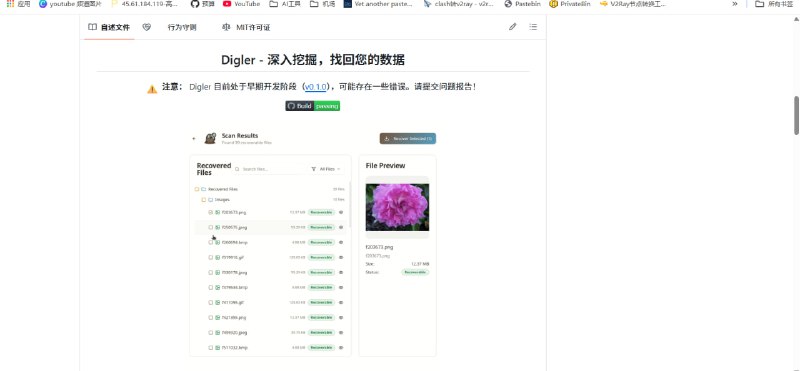Click the scales icon beside MIT许可证
The image size is (800, 371).
(226, 28)
